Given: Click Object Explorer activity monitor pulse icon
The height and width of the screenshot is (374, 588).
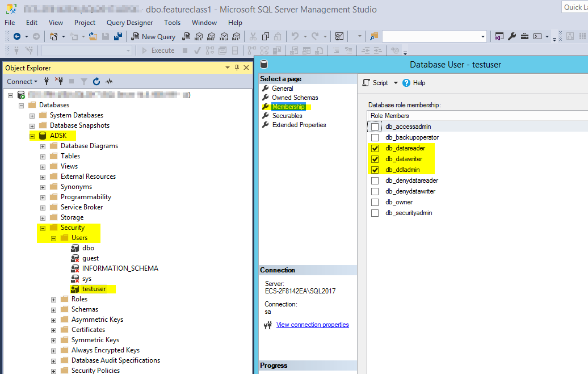Looking at the screenshot, I should (x=109, y=81).
